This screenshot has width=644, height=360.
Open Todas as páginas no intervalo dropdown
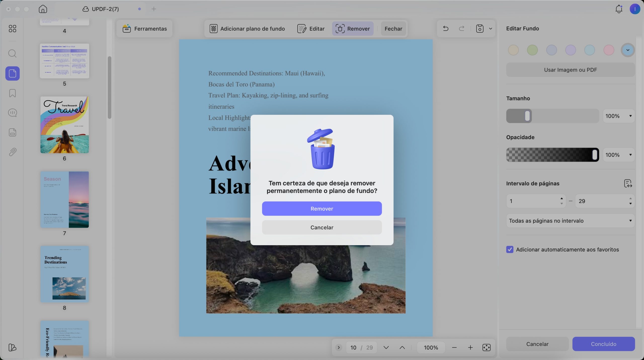pos(570,221)
